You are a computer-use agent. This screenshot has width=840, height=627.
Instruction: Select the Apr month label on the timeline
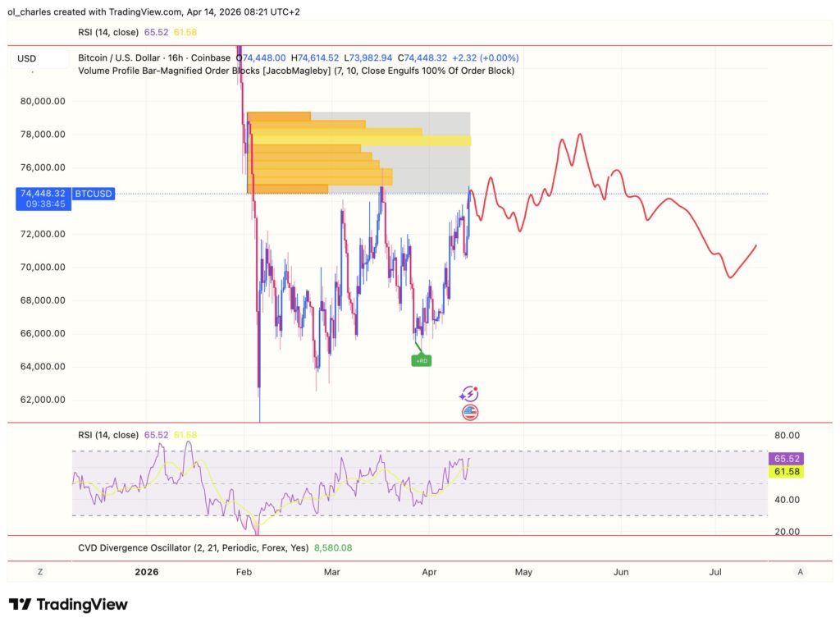(429, 572)
